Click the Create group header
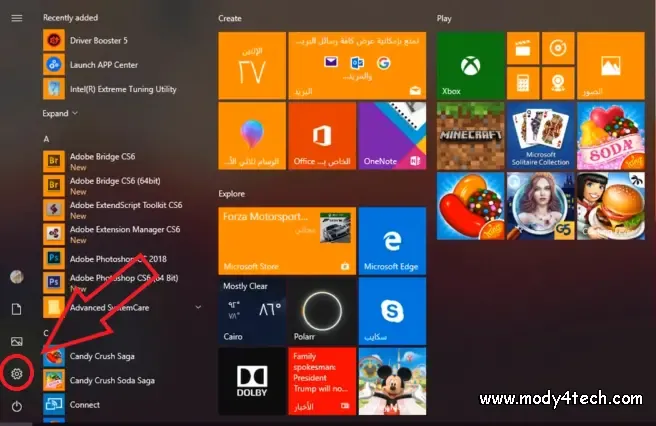656x426 pixels. (230, 18)
